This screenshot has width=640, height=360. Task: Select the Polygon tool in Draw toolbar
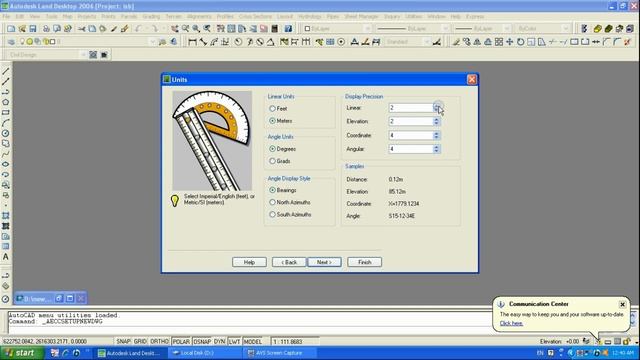6,102
